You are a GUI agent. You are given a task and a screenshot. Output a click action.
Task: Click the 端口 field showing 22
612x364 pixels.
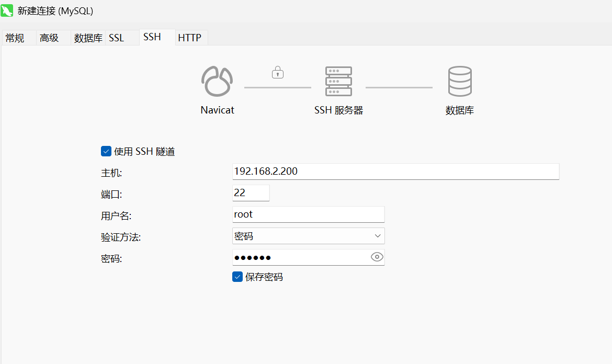point(251,193)
